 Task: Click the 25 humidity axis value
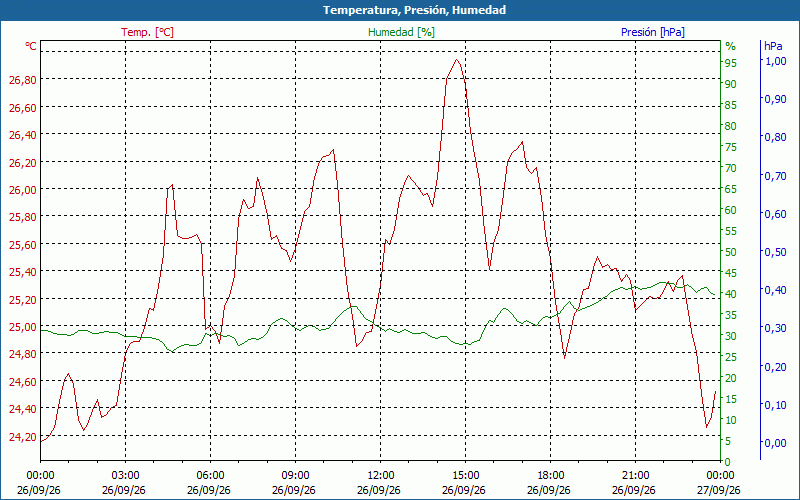(x=731, y=357)
